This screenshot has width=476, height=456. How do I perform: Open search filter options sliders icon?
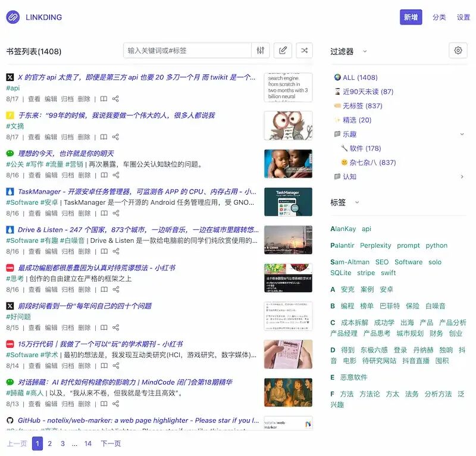[x=261, y=51]
